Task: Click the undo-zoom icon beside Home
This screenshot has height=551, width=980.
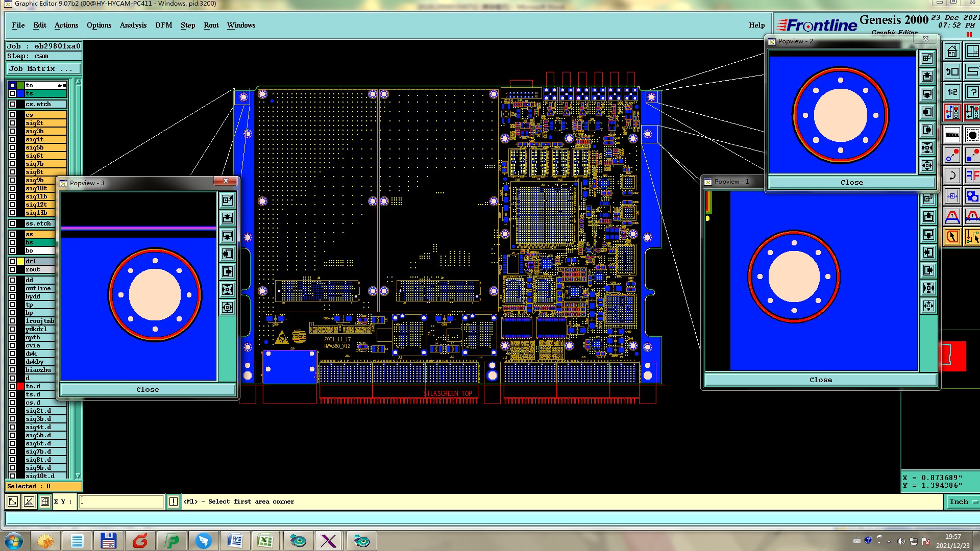Action: click(952, 72)
